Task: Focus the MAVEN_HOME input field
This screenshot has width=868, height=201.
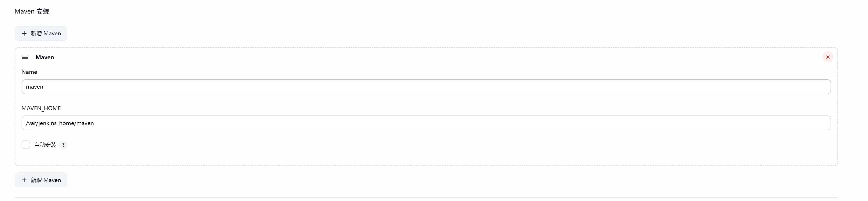Action: tap(426, 123)
